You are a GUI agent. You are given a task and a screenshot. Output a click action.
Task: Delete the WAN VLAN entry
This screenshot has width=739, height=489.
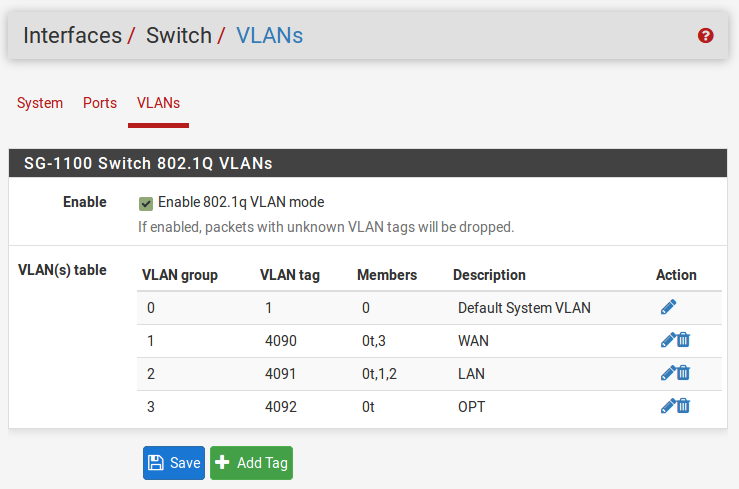(684, 340)
